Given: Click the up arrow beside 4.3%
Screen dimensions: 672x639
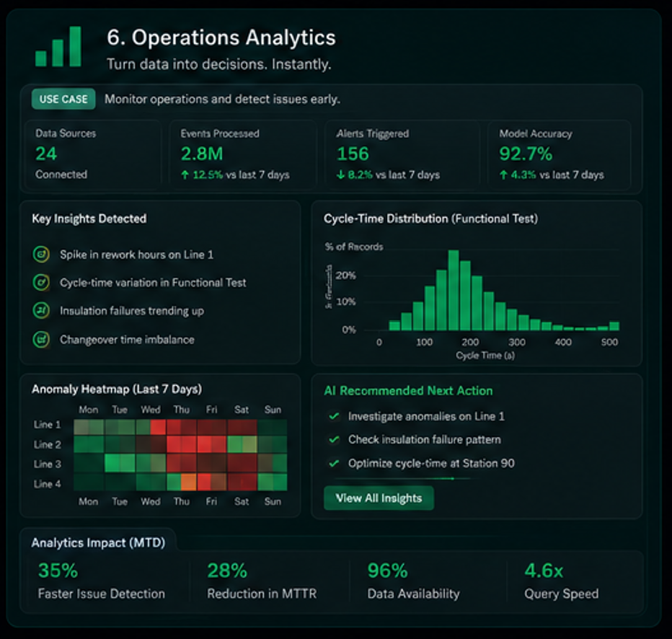Looking at the screenshot, I should pos(503,175).
